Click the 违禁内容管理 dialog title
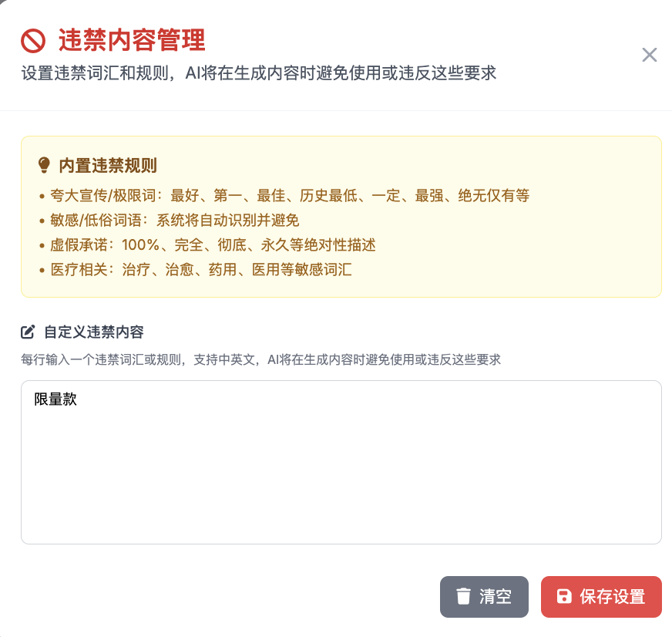The width and height of the screenshot is (672, 637). [x=132, y=40]
